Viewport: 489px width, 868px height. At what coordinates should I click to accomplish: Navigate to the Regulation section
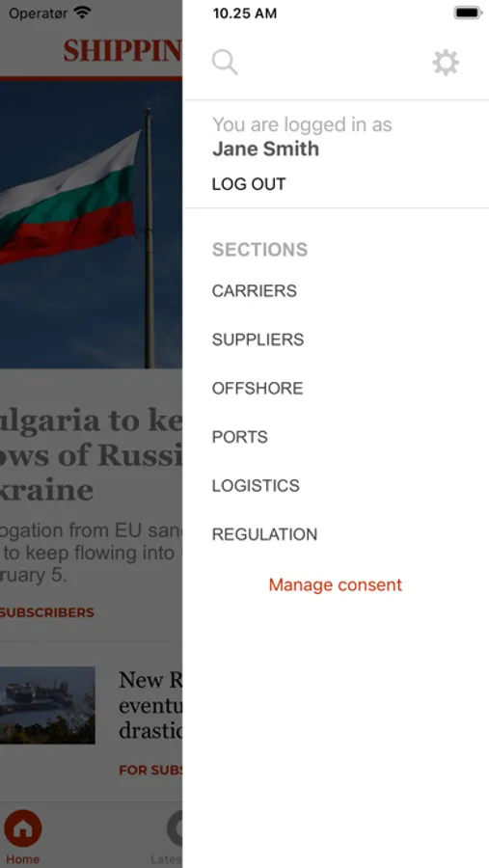tap(264, 534)
